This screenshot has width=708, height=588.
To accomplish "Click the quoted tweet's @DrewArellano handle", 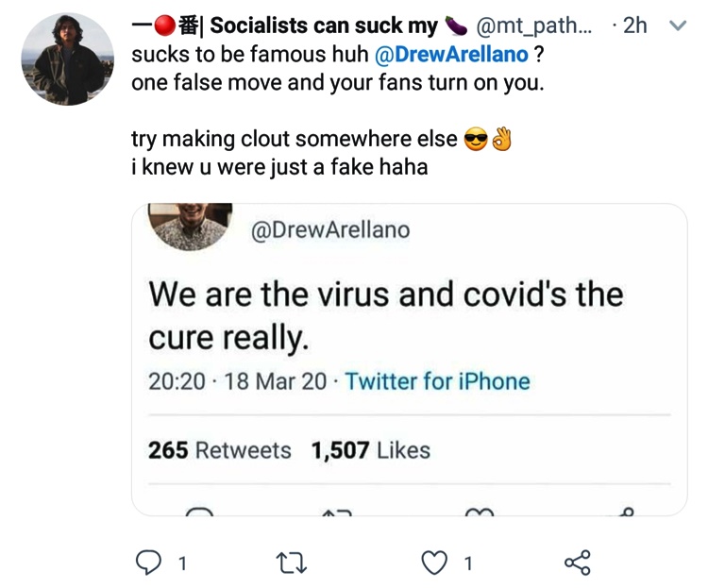I will [329, 229].
